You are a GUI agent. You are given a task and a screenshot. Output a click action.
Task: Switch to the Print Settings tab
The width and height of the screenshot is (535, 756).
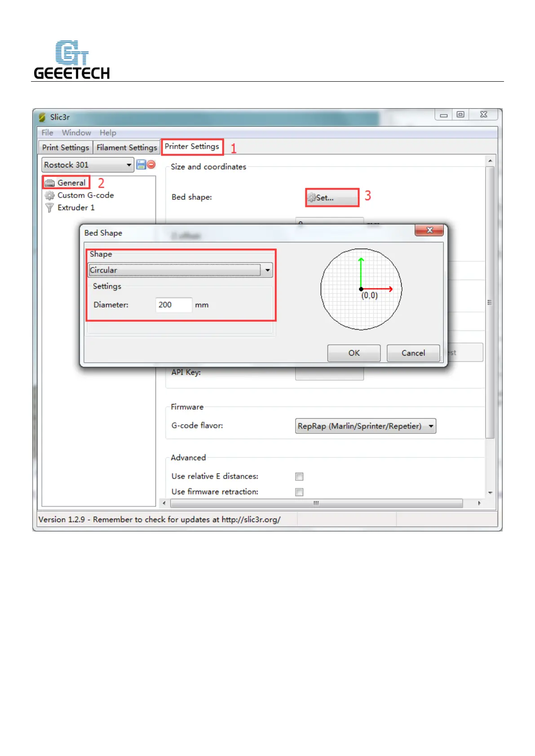[x=66, y=148]
